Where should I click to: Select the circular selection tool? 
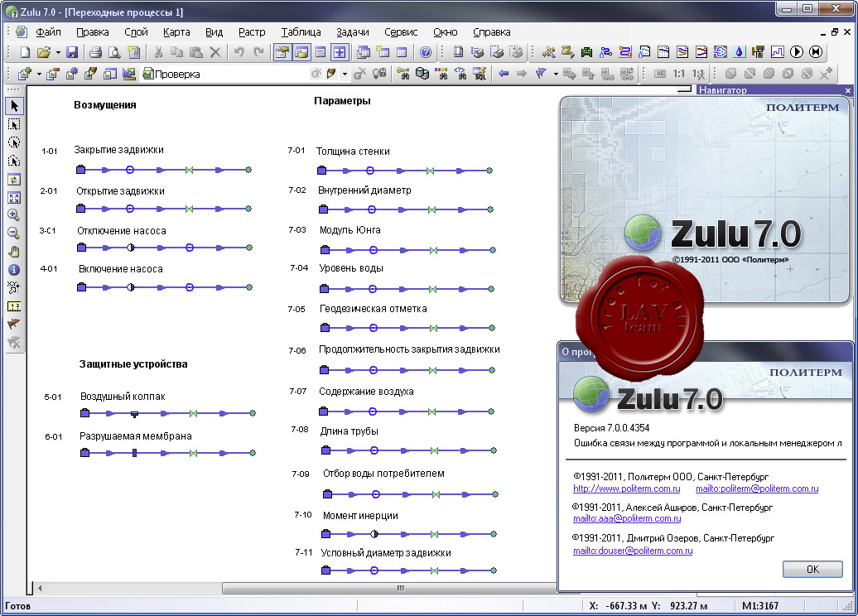click(14, 142)
